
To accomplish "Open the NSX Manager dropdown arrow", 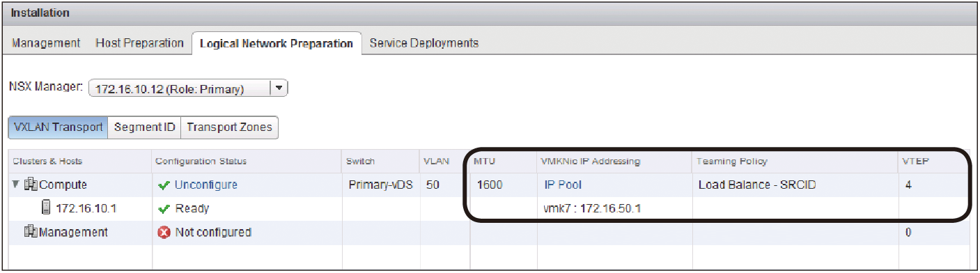I will click(278, 88).
